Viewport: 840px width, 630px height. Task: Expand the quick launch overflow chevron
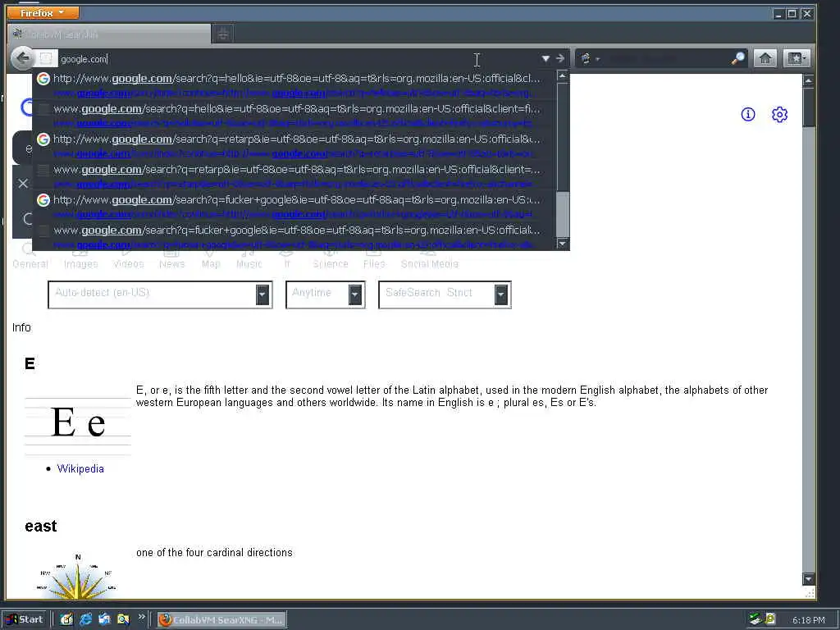[x=141, y=618]
